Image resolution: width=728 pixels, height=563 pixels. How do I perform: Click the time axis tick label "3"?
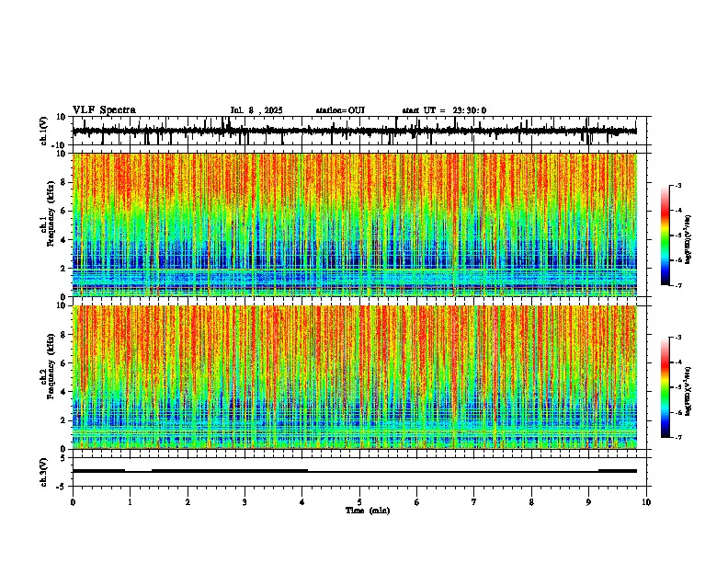click(x=245, y=502)
